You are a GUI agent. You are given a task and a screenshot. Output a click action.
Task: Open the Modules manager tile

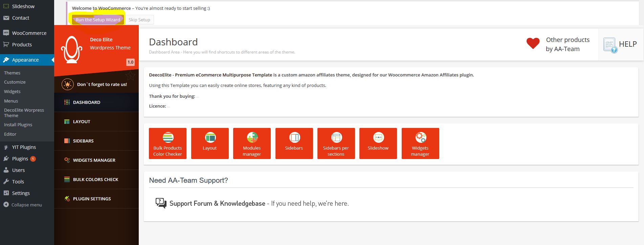[x=252, y=143]
